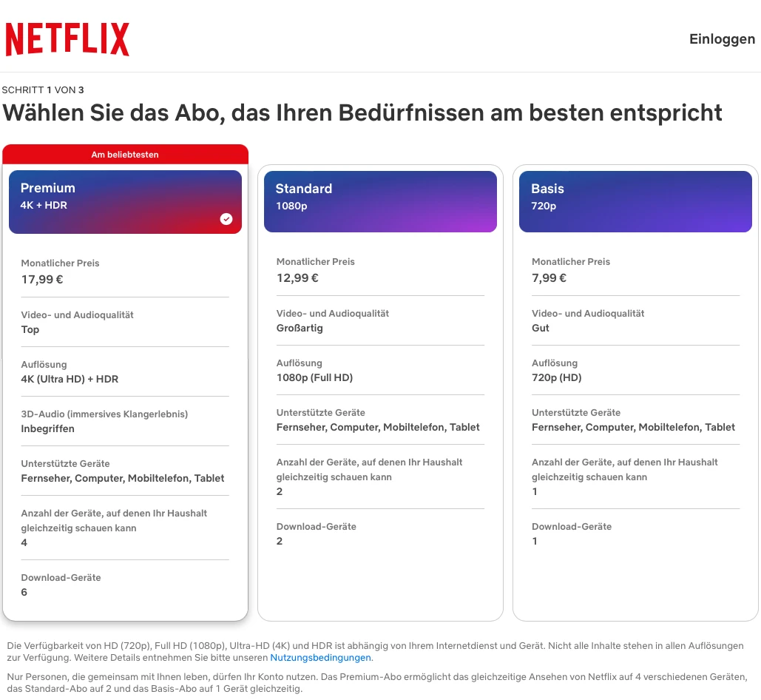Click the Basis 720p (HD) resolution
Viewport: 761px width, 700px height.
pyautogui.click(x=556, y=377)
